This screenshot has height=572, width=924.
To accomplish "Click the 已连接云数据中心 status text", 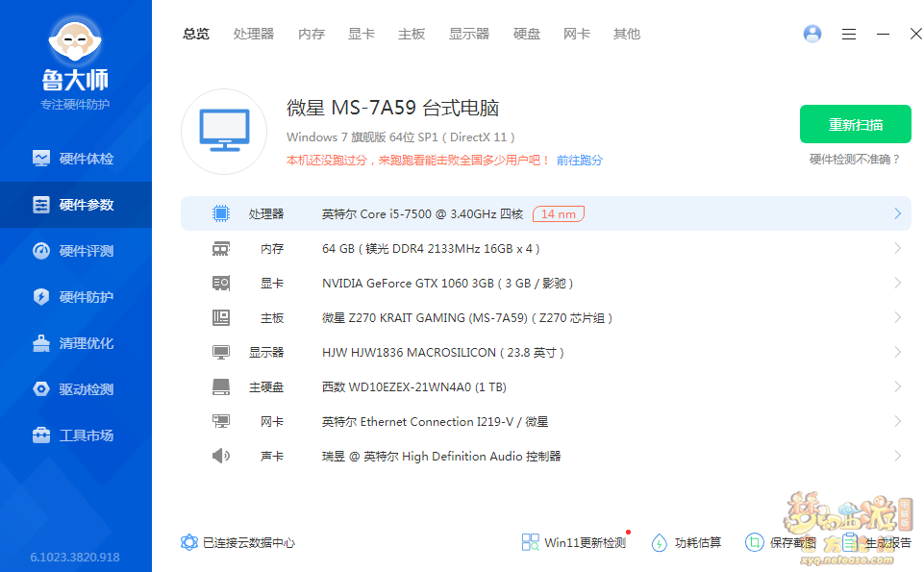I will [x=249, y=542].
